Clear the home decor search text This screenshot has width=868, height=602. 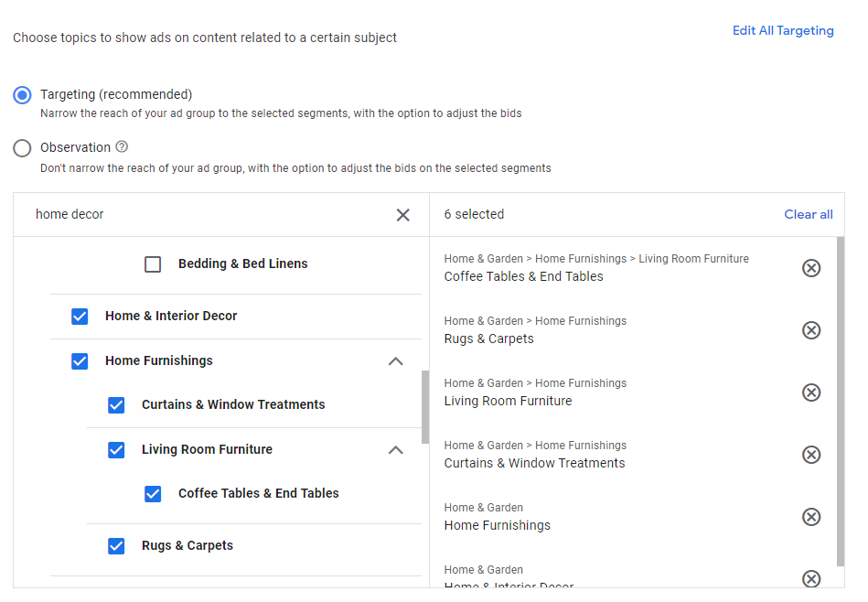pyautogui.click(x=402, y=215)
